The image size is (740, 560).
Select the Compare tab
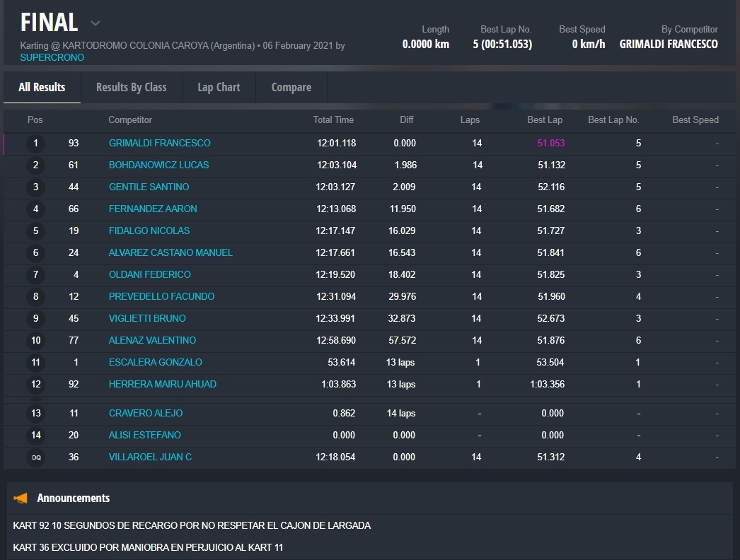tap(291, 88)
